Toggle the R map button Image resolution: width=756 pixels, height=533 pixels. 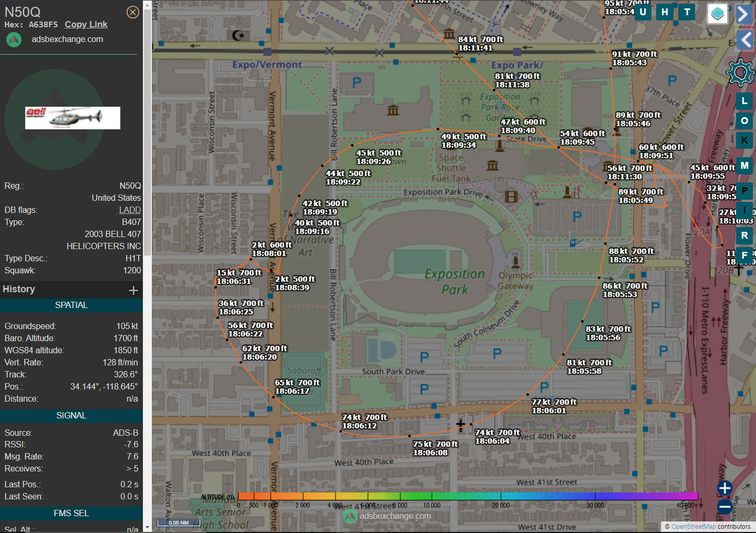(x=744, y=235)
